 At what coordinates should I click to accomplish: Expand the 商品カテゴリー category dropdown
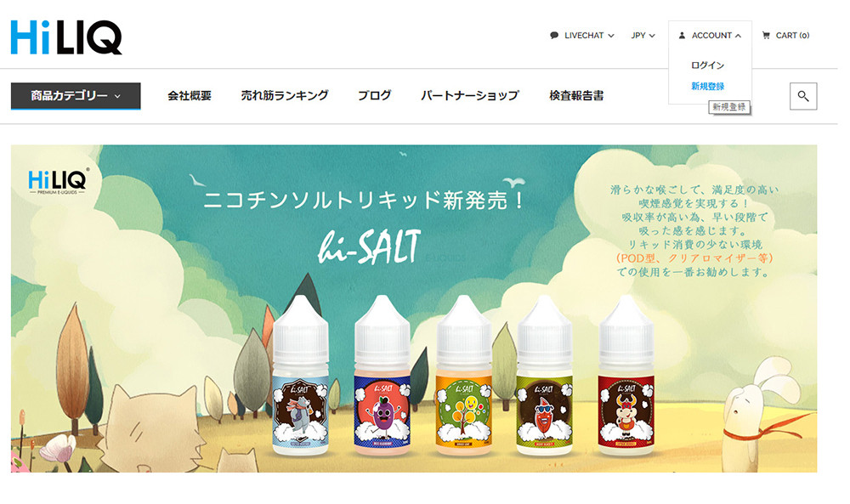[x=76, y=96]
